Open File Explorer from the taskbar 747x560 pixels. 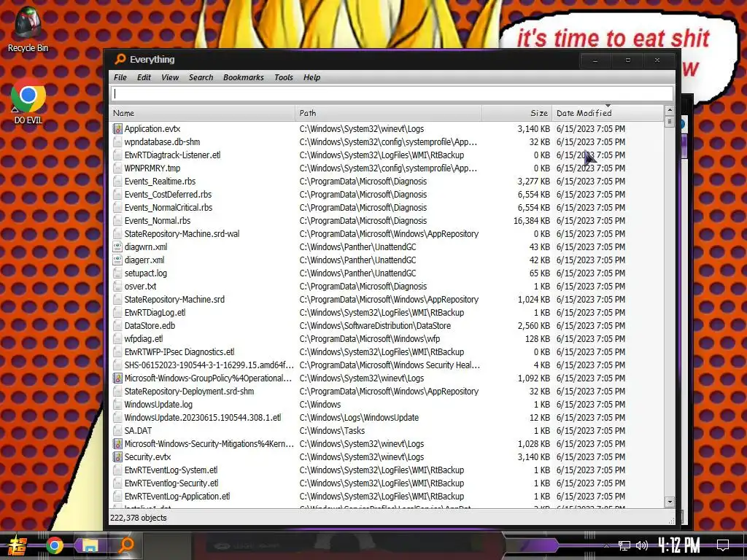(90, 545)
